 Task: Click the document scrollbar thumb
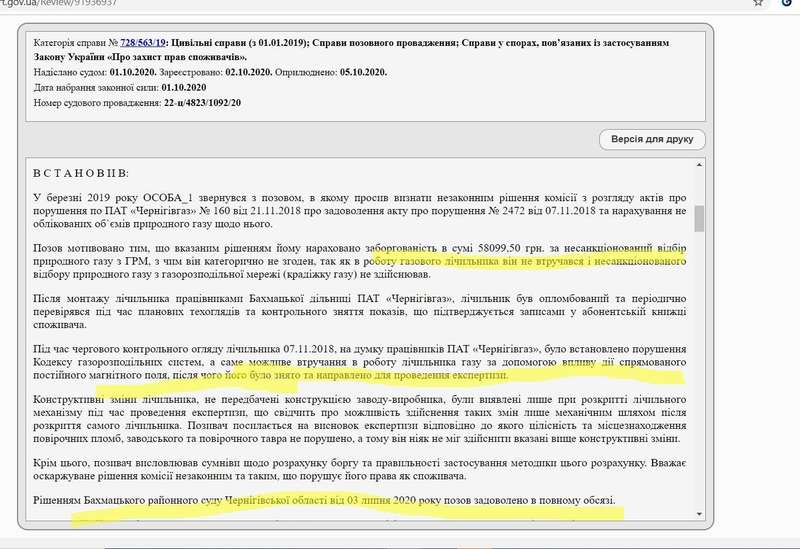tap(701, 217)
